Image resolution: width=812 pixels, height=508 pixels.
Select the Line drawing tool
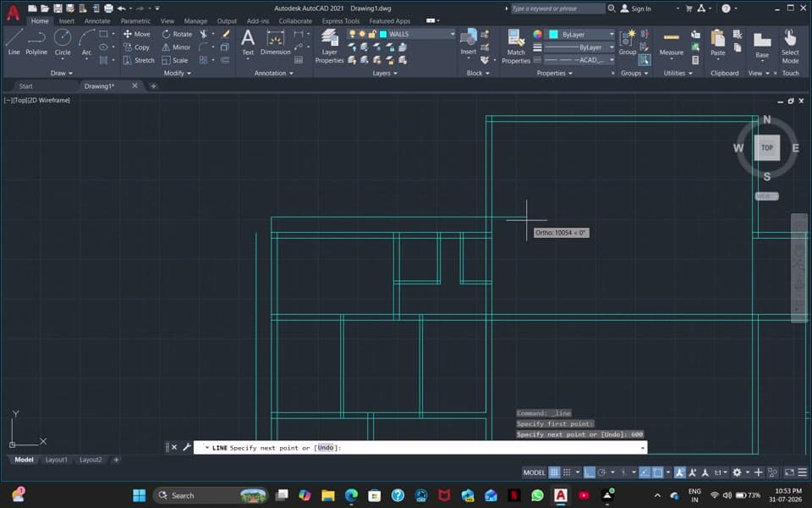pos(14,41)
